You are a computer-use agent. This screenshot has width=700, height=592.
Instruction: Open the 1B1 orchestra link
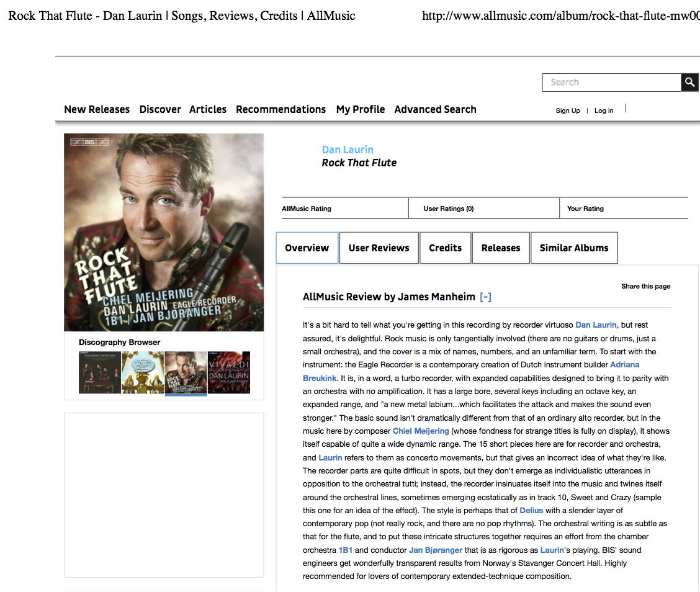[346, 550]
